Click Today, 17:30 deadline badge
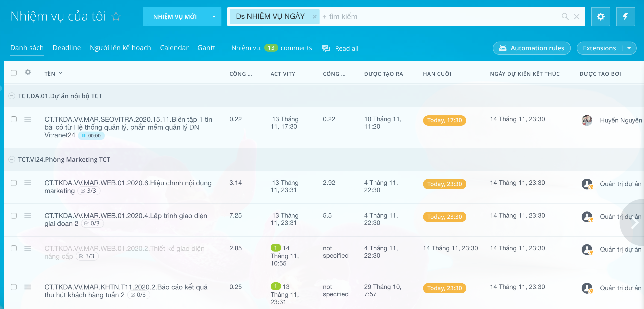The width and height of the screenshot is (644, 309). [x=444, y=121]
